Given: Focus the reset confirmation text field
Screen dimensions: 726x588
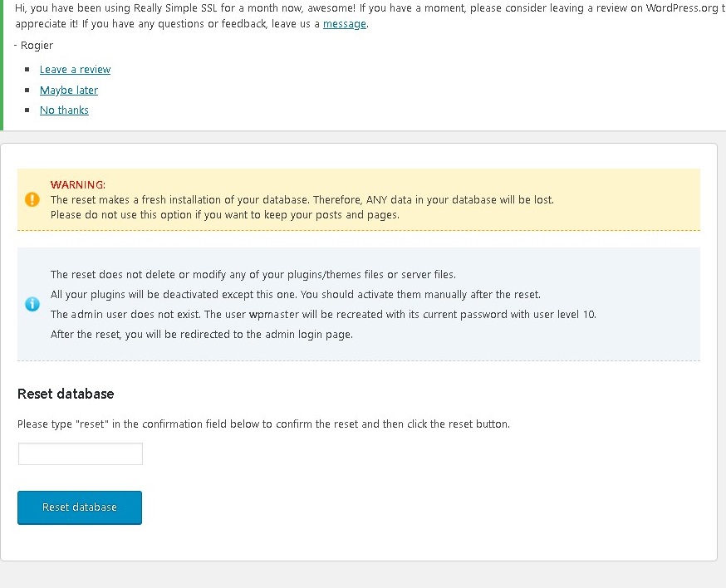Looking at the screenshot, I should point(81,453).
